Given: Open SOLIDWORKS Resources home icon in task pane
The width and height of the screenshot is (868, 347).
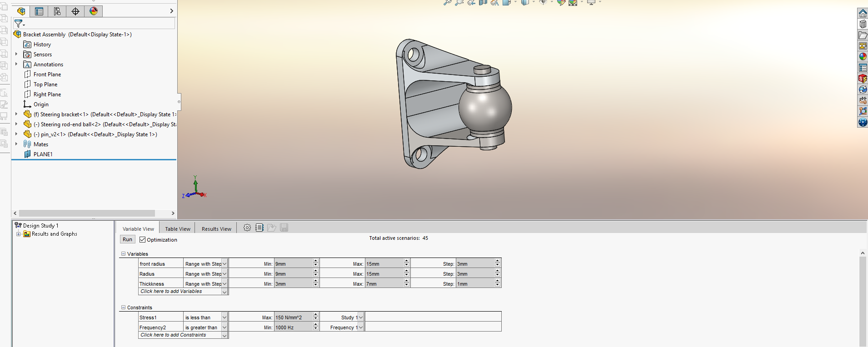Looking at the screenshot, I should coord(863,14).
